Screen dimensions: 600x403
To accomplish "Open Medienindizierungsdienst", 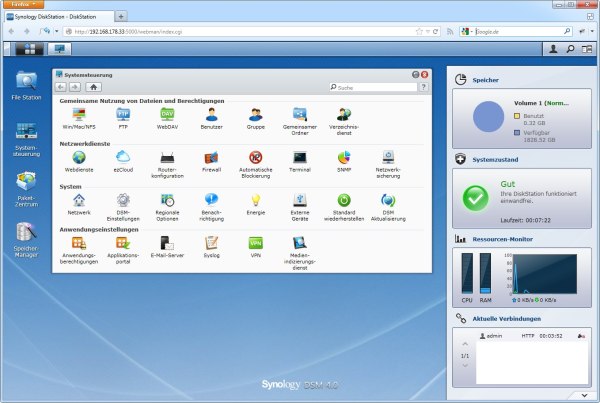I will 300,253.
